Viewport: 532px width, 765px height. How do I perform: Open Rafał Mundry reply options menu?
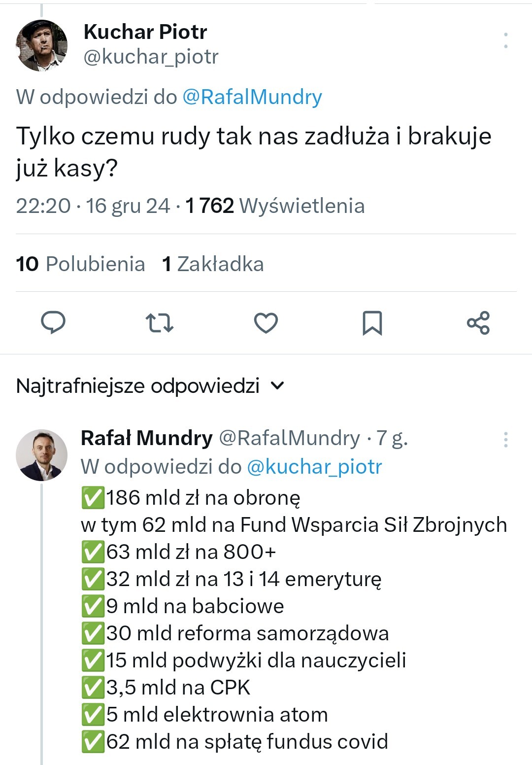(506, 440)
